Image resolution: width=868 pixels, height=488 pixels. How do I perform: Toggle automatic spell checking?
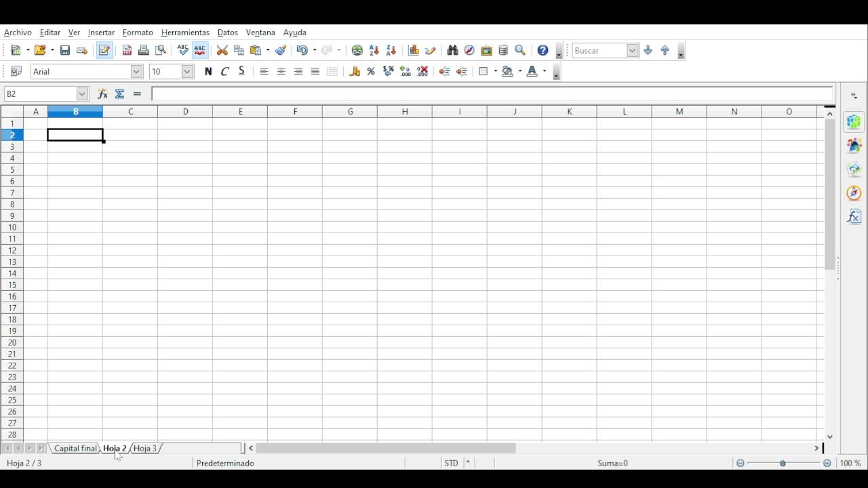point(200,50)
